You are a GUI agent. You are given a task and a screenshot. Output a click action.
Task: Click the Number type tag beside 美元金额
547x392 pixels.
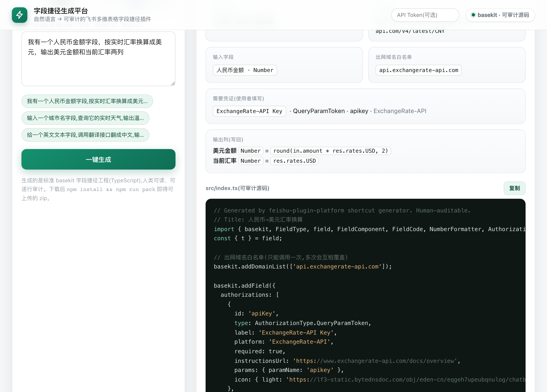[x=250, y=151]
